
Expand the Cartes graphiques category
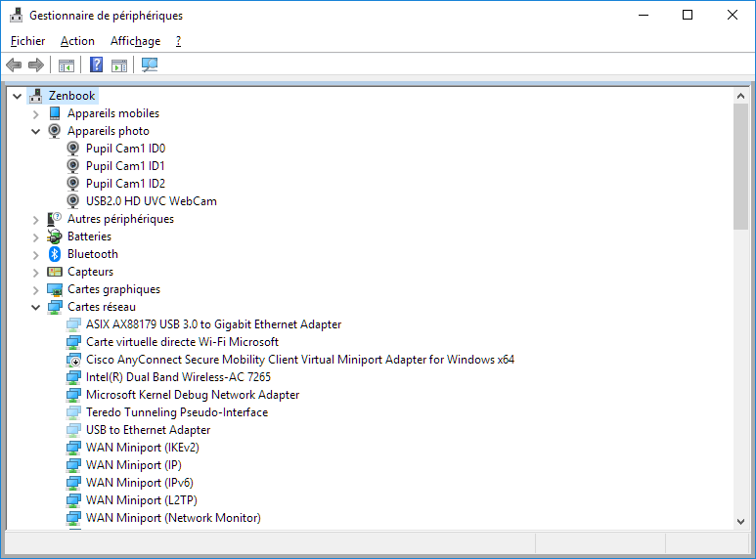coord(35,290)
